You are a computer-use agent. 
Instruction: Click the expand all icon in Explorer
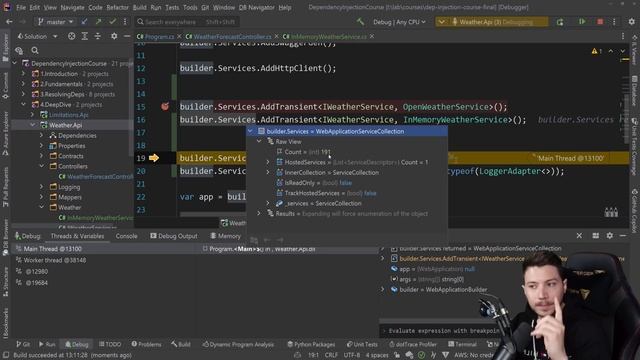[84, 36]
